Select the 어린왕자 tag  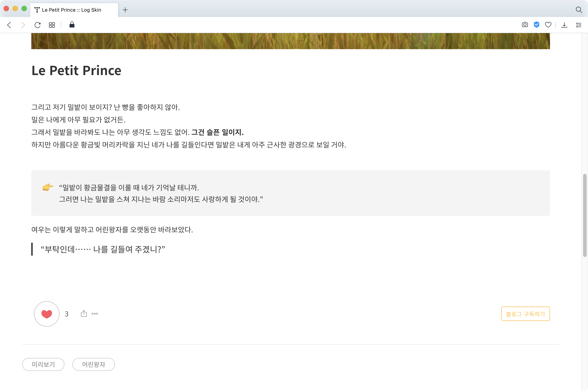point(93,364)
